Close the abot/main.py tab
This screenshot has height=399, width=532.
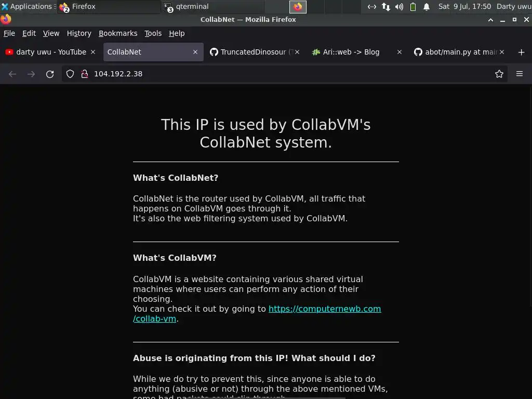pos(502,52)
